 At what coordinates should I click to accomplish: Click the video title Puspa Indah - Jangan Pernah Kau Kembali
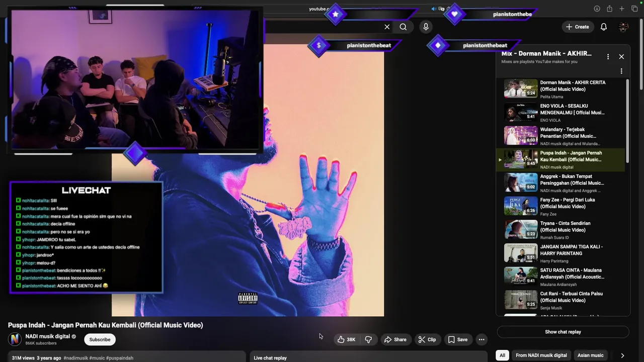point(106,325)
